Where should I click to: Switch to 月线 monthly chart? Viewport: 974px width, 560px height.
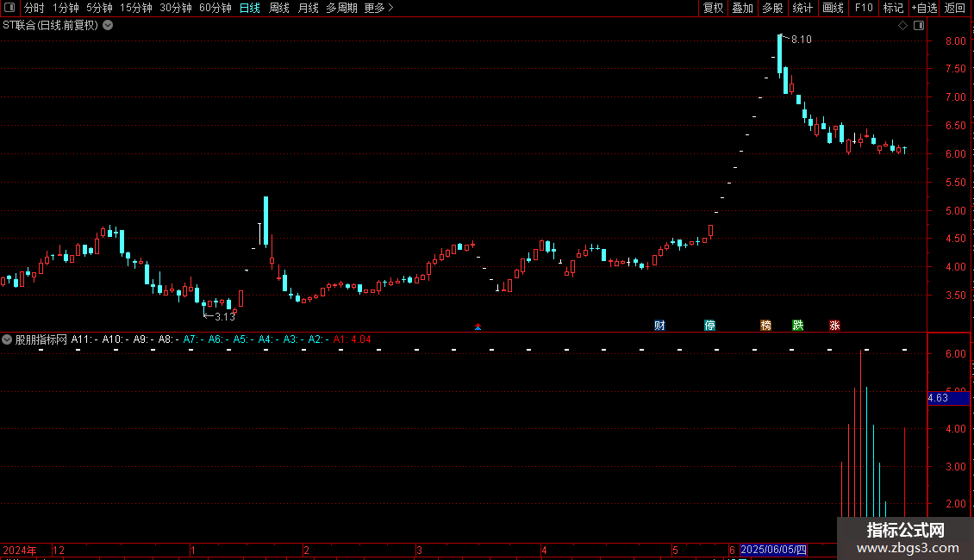coord(308,8)
